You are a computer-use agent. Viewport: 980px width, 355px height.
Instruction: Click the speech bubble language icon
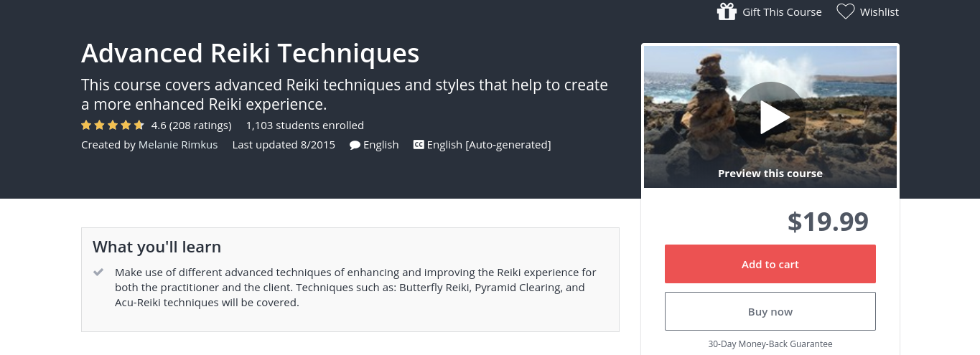click(x=355, y=145)
